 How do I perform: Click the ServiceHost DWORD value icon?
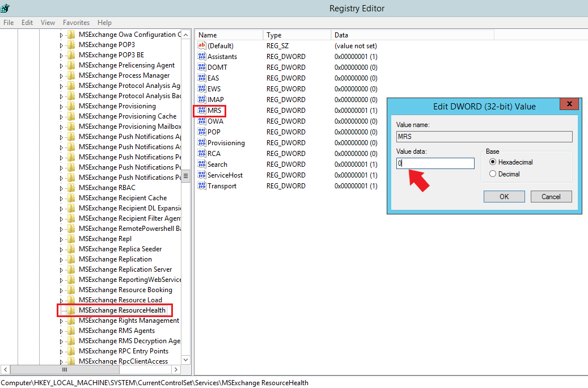point(202,175)
